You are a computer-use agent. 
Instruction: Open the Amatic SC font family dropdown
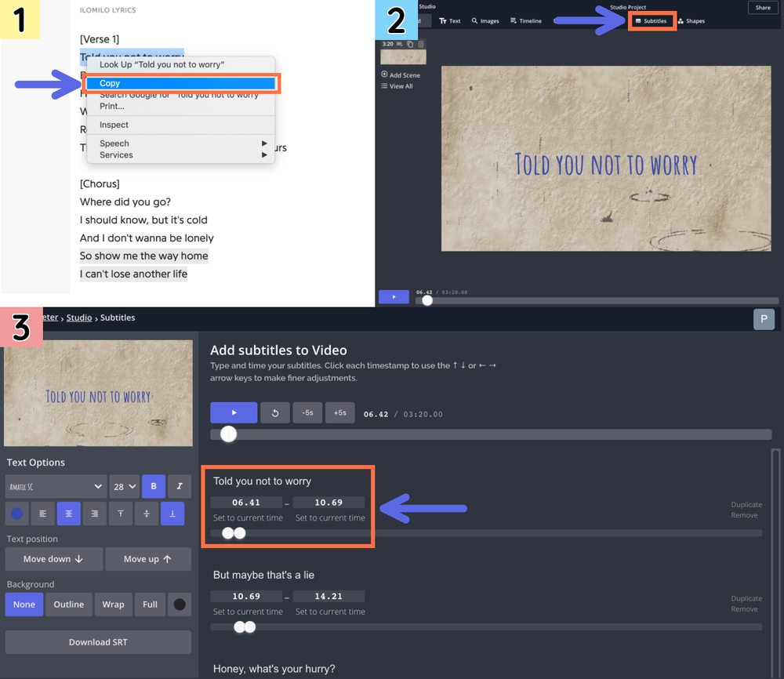(x=55, y=486)
